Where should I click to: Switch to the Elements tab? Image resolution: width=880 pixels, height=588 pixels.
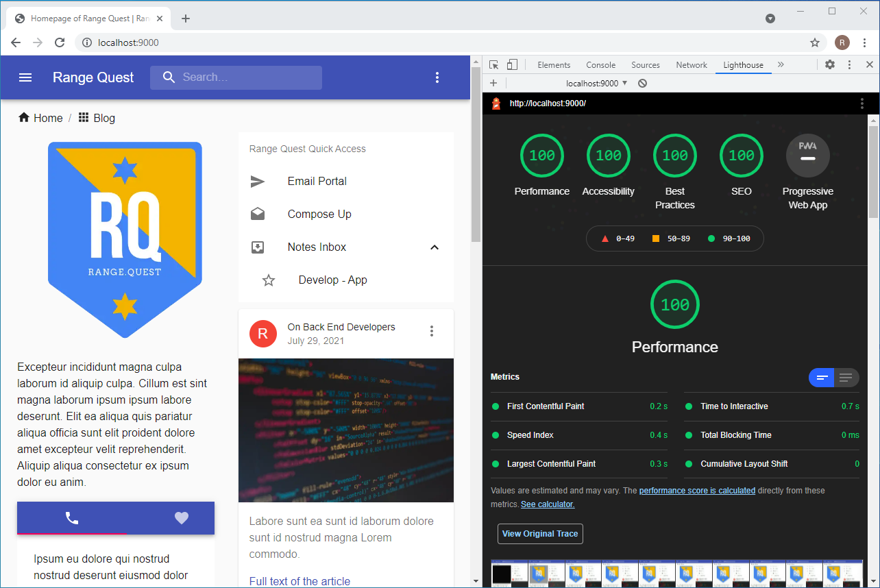point(554,65)
